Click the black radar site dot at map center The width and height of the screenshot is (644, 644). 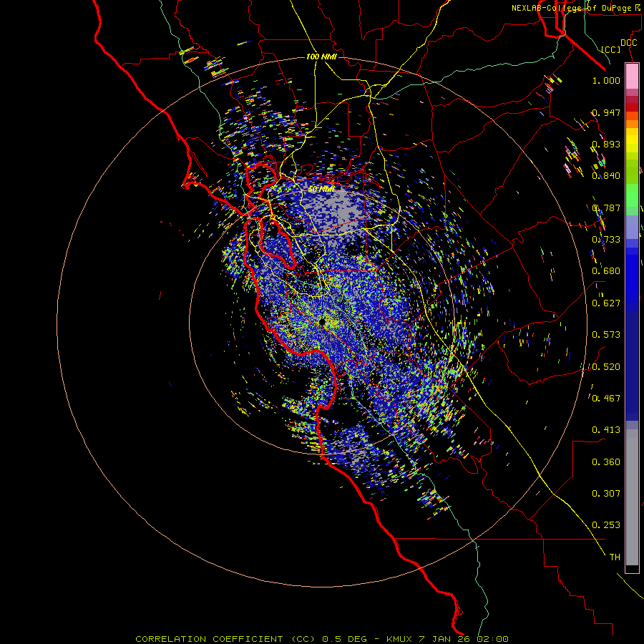pos(323,323)
